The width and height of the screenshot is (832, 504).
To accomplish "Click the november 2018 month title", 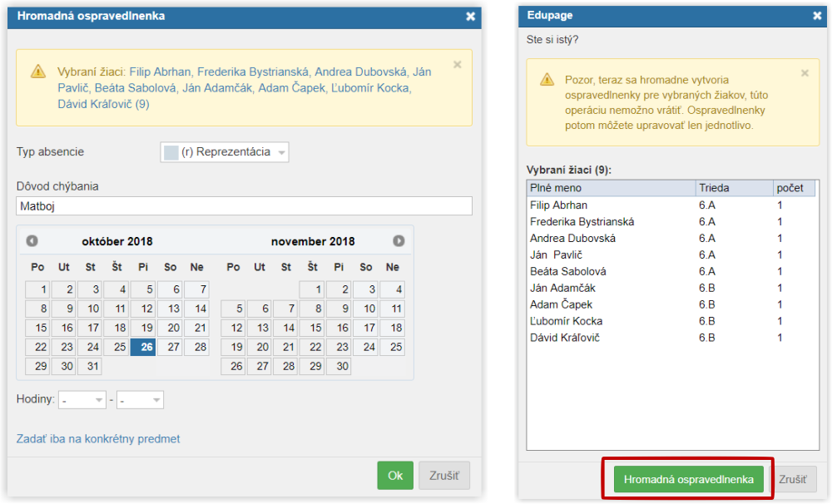I will coord(313,241).
